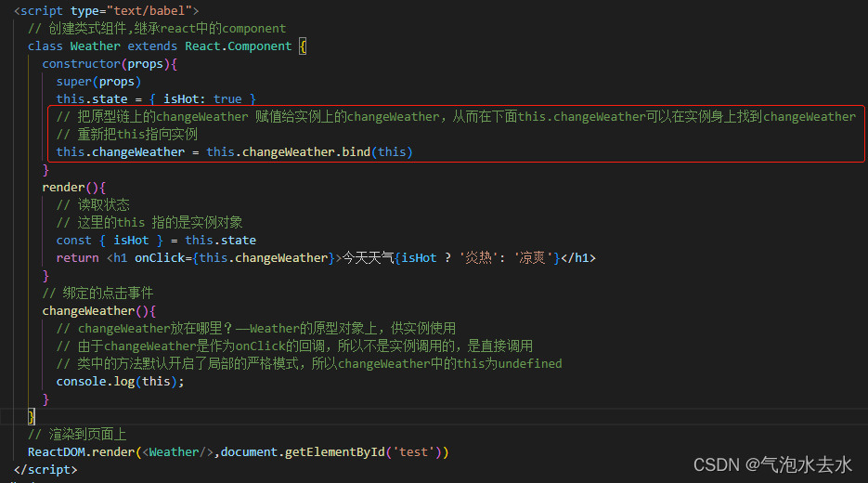868x483 pixels.
Task: Click the comment starting '由于changeWeather是作为onClick的回调'
Action: pyautogui.click(x=294, y=346)
